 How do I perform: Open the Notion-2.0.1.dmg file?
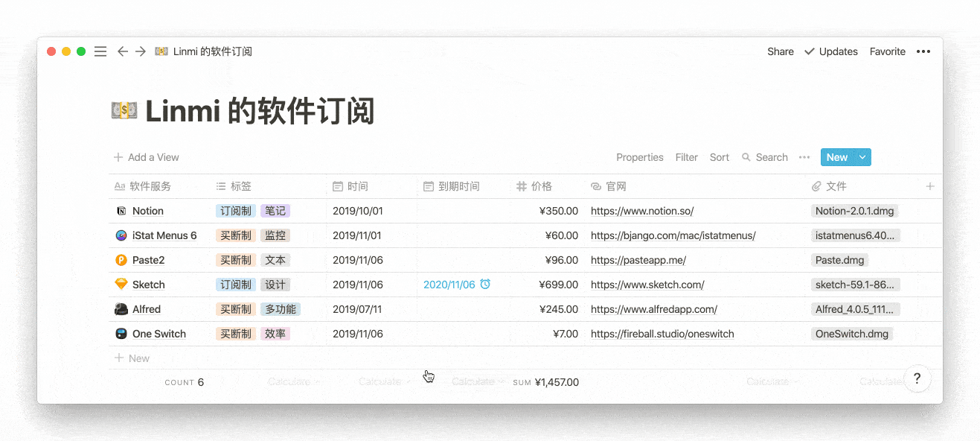855,211
